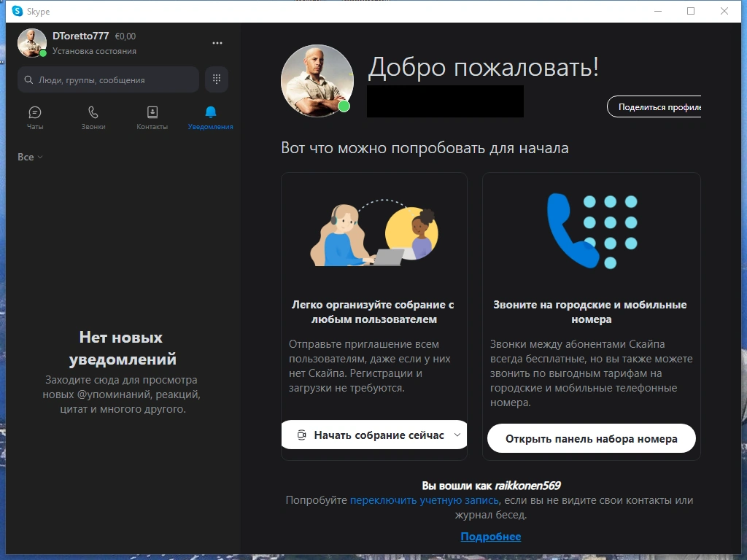Image resolution: width=747 pixels, height=560 pixels.
Task: Switch to the Контакты tab
Action: pos(152,117)
